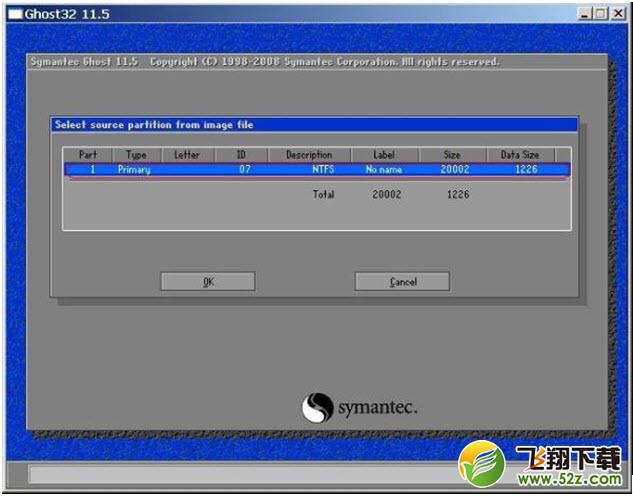The width and height of the screenshot is (633, 498).
Task: Click the NTFS description cell
Action: click(x=323, y=169)
